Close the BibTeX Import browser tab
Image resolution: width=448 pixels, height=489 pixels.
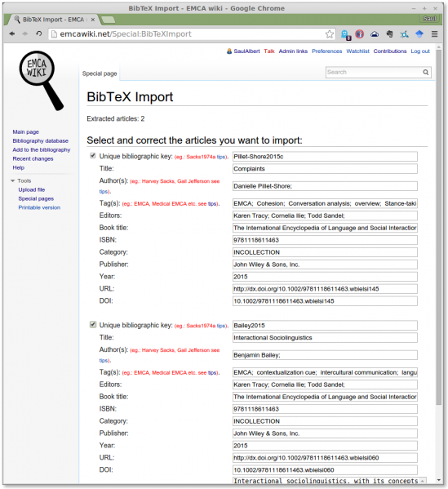pyautogui.click(x=92, y=20)
